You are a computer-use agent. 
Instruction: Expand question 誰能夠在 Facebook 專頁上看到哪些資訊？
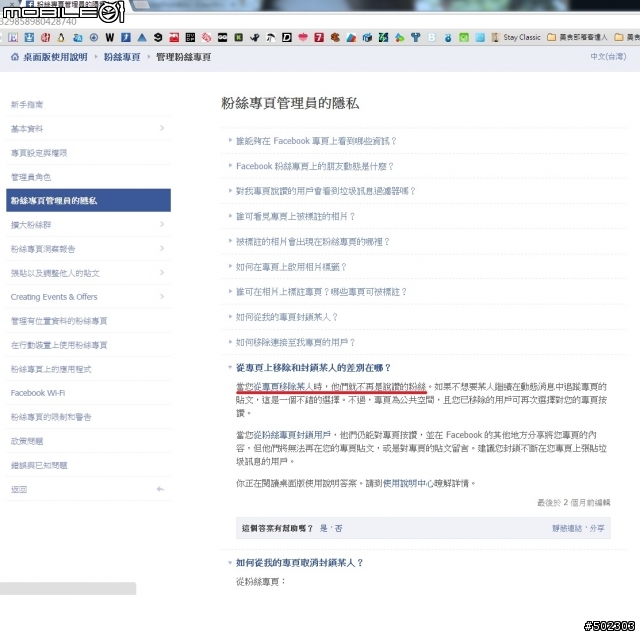pyautogui.click(x=316, y=141)
